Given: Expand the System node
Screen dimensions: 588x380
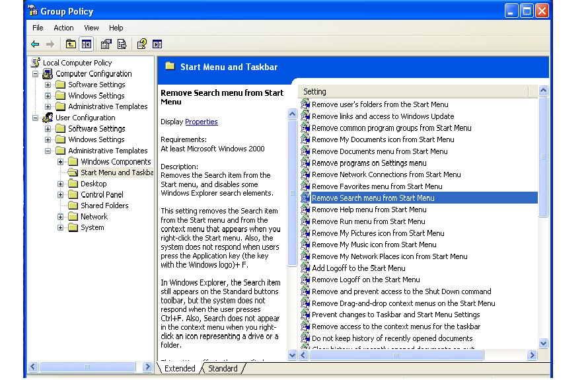Looking at the screenshot, I should (x=60, y=228).
